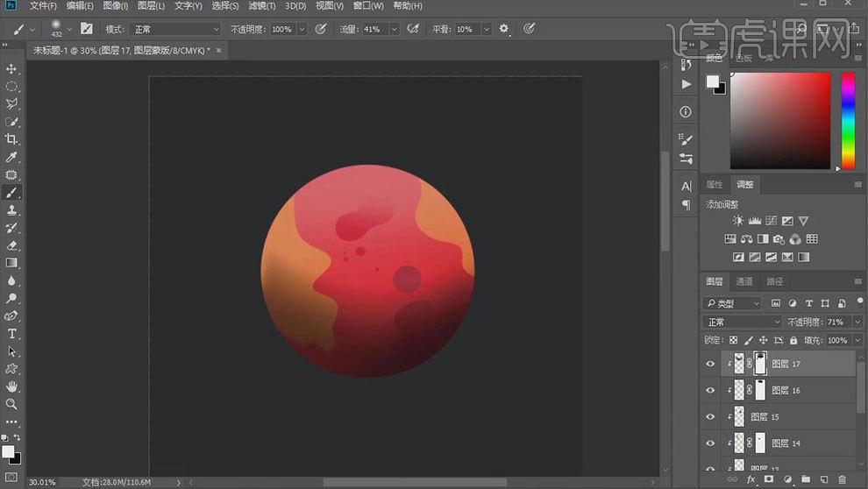The image size is (868, 489).
Task: Open the 流量 41% flow dropdown
Action: [x=394, y=29]
